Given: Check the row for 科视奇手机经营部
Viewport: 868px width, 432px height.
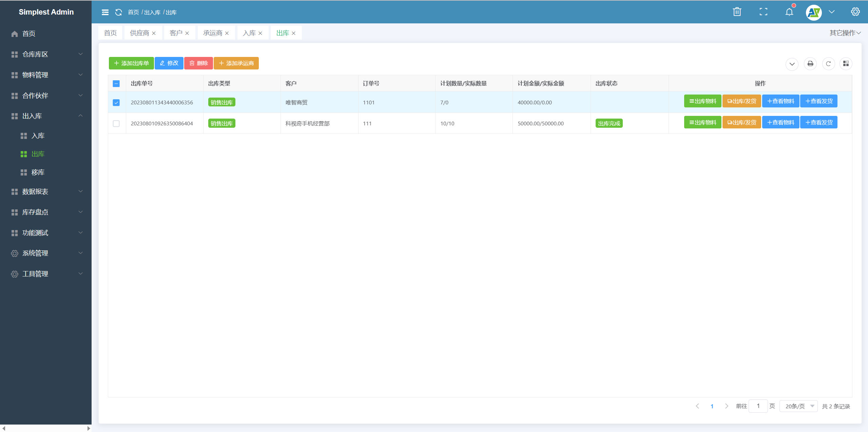Looking at the screenshot, I should [116, 123].
